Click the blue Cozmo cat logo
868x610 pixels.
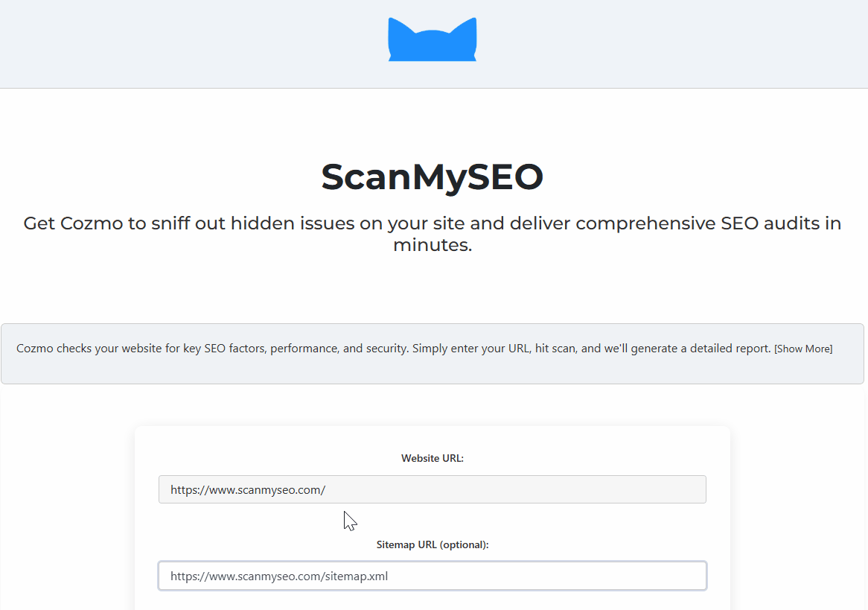coord(432,43)
